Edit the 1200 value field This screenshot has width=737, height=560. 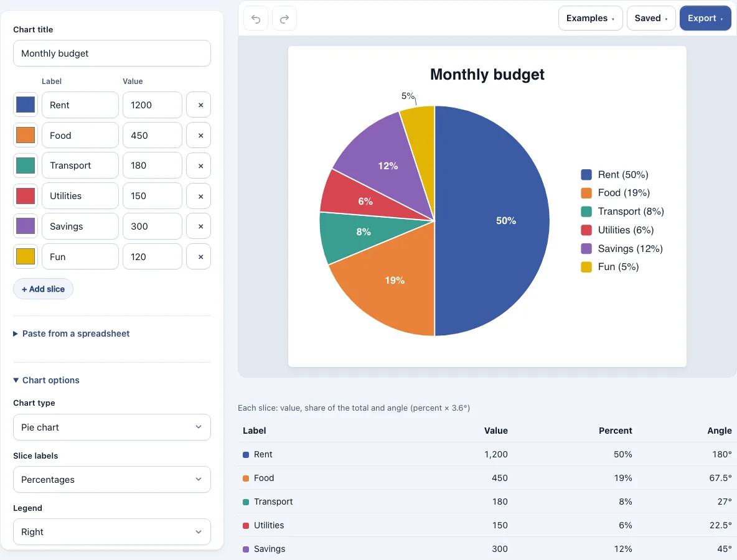[153, 105]
